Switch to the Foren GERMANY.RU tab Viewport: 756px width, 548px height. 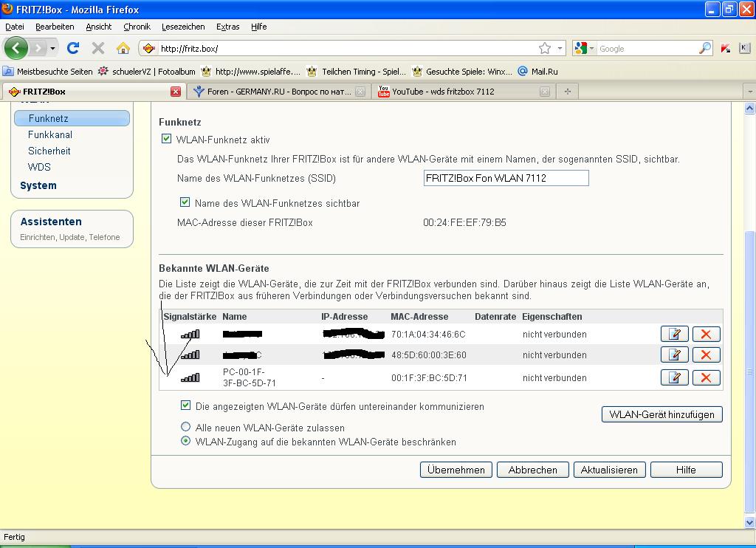278,91
